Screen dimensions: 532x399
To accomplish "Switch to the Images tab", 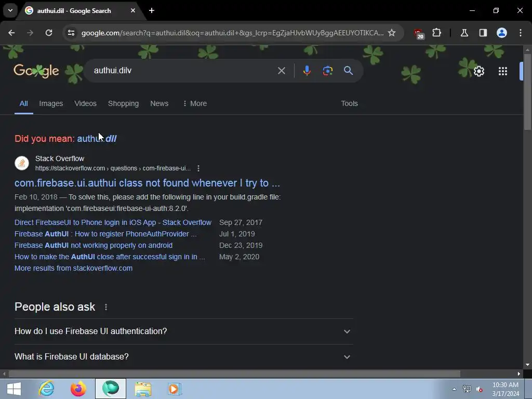I will [51, 103].
